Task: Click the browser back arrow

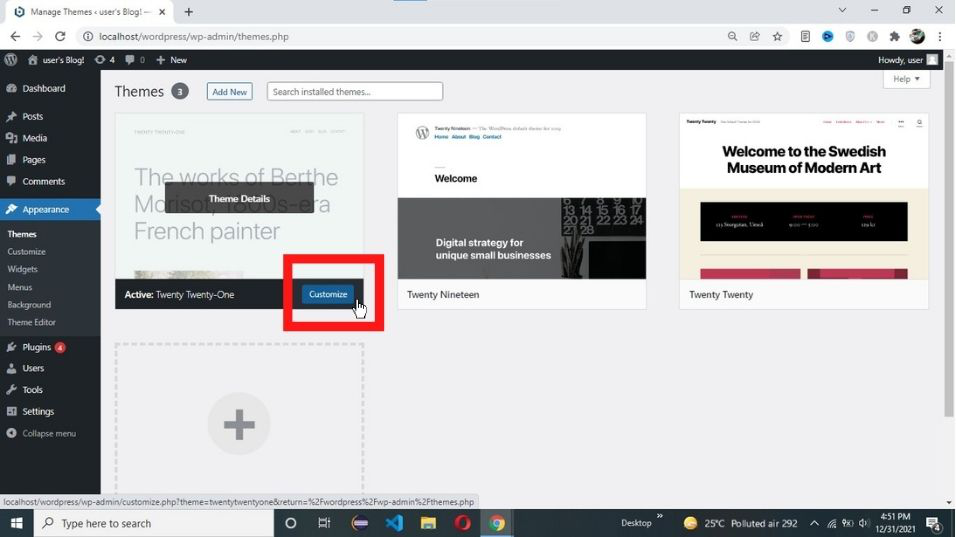Action: coord(15,37)
